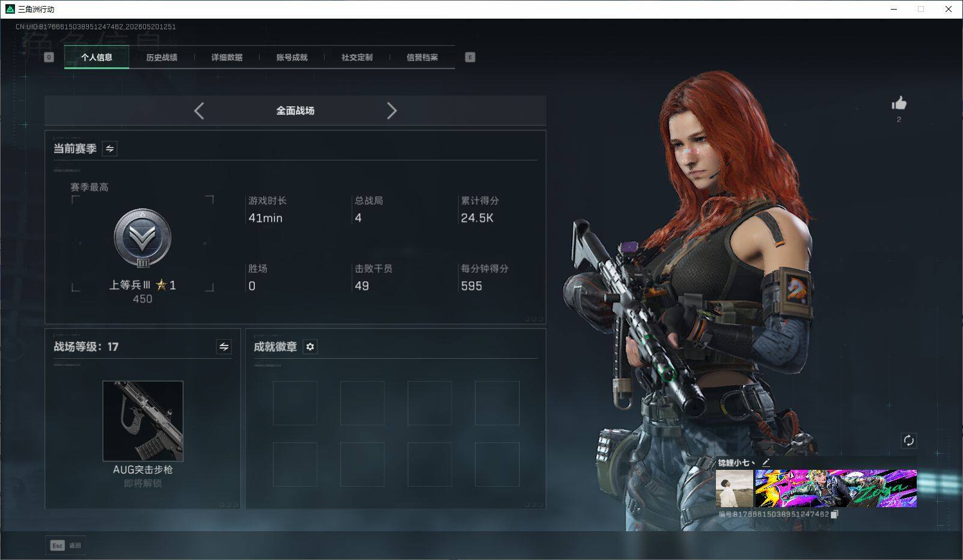Open the 历史战绩 tab
963x560 pixels.
162,57
